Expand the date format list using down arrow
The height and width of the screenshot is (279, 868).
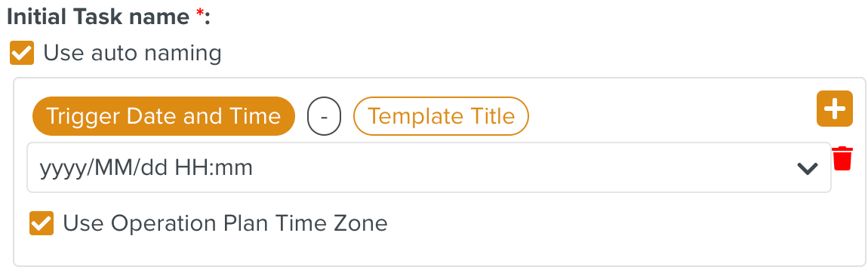coord(807,168)
